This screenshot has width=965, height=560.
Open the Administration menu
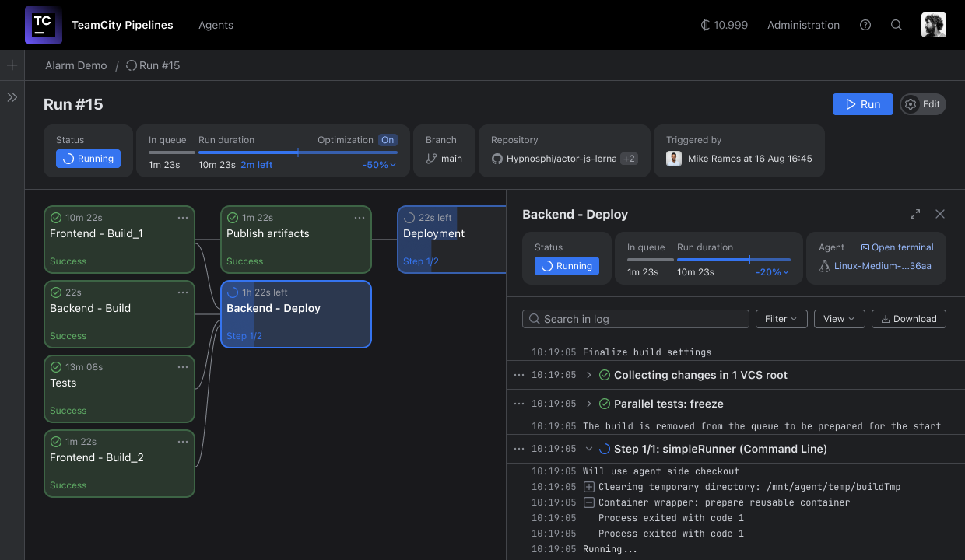pyautogui.click(x=803, y=25)
